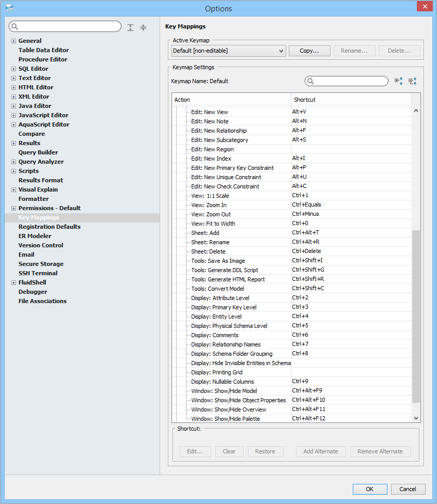This screenshot has width=437, height=504.
Task: Expand the HTML Editor node
Action: point(13,87)
